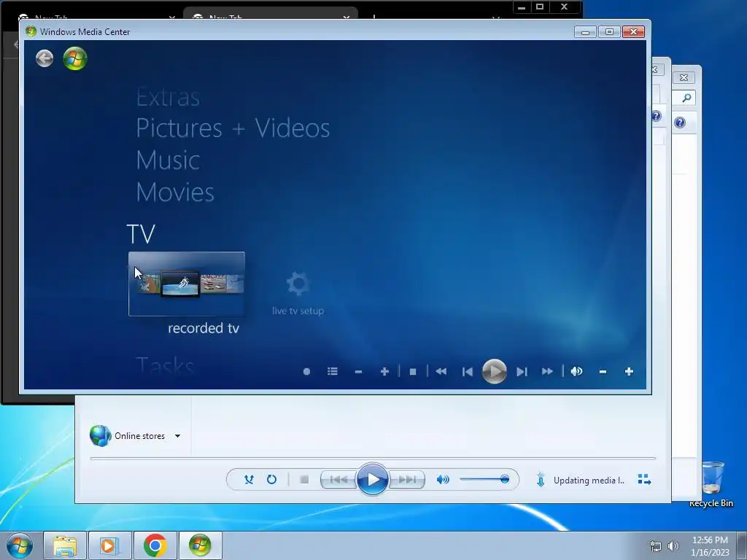Click Rewind in Media Center transport bar

click(441, 371)
